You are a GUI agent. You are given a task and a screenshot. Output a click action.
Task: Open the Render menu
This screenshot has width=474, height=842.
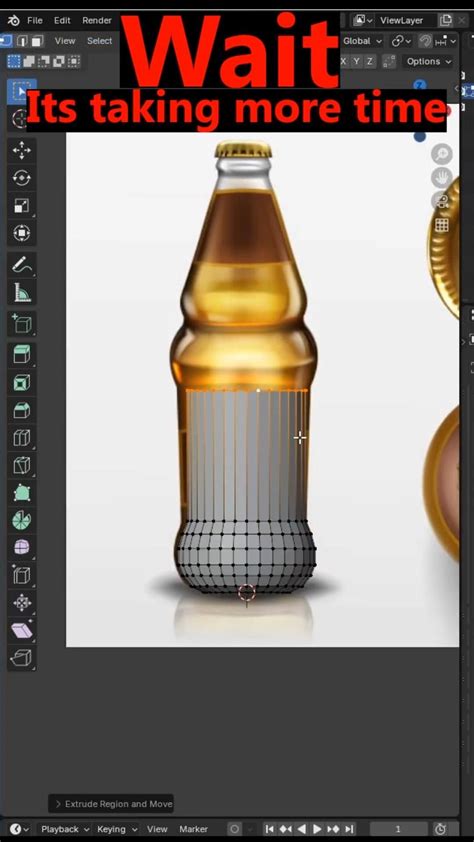pyautogui.click(x=97, y=20)
